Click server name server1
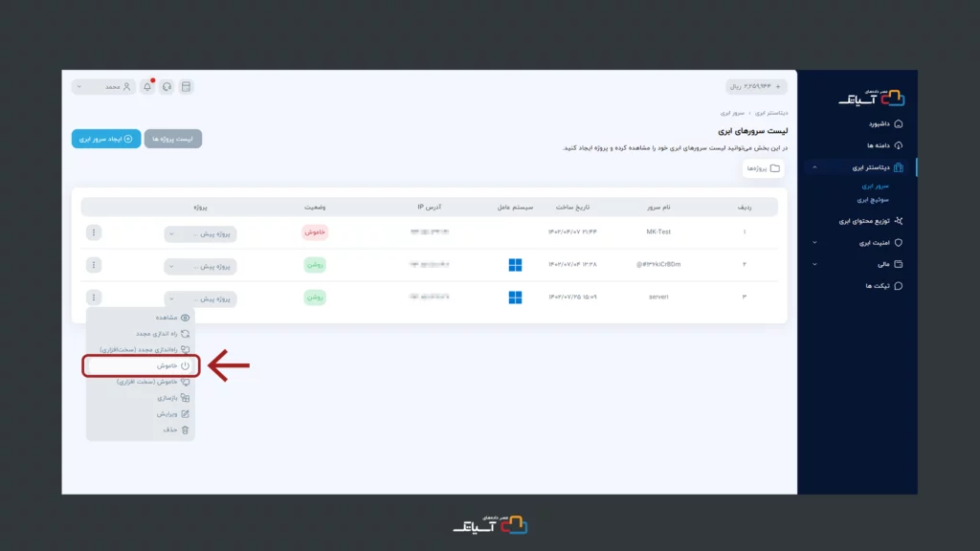This screenshot has height=551, width=980. [x=658, y=297]
